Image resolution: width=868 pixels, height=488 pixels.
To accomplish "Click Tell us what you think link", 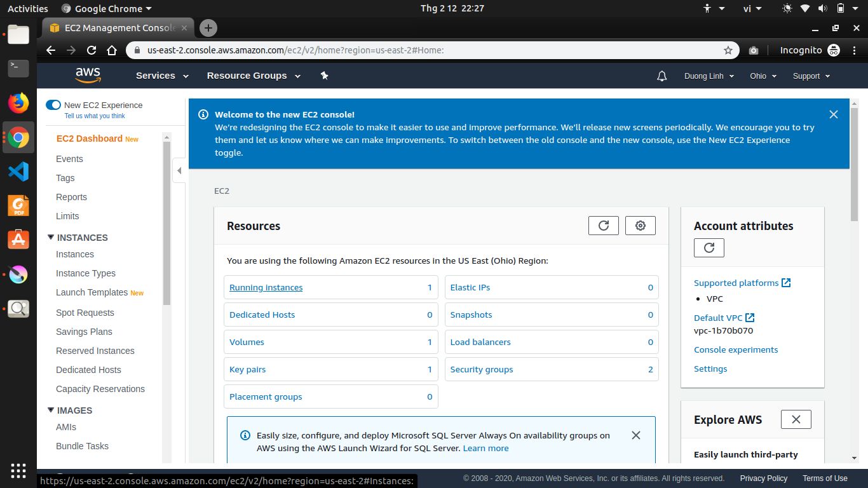I will click(x=95, y=116).
